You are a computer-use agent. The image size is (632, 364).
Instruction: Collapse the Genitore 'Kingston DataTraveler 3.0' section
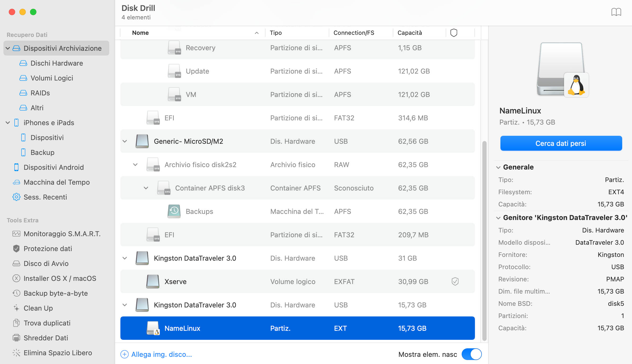pos(498,218)
